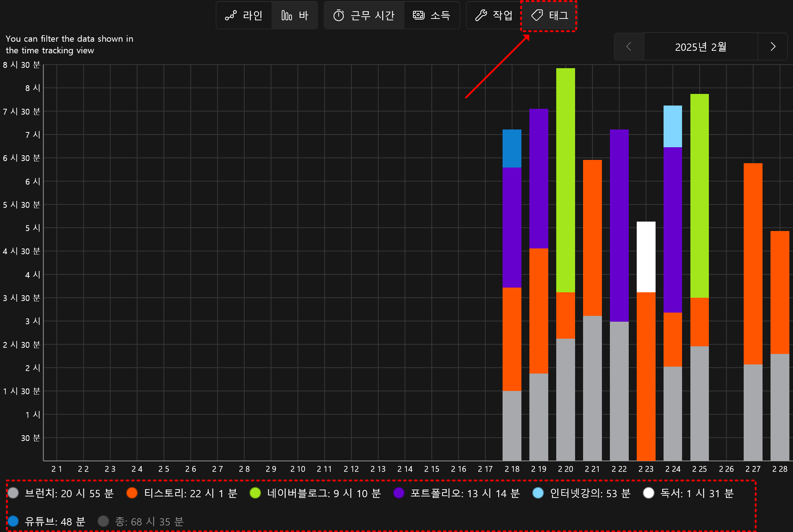Click the stopwatch work time icon
The image size is (793, 532).
tap(339, 15)
